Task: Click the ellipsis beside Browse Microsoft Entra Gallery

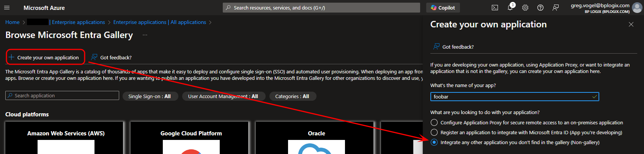Action: pyautogui.click(x=145, y=35)
